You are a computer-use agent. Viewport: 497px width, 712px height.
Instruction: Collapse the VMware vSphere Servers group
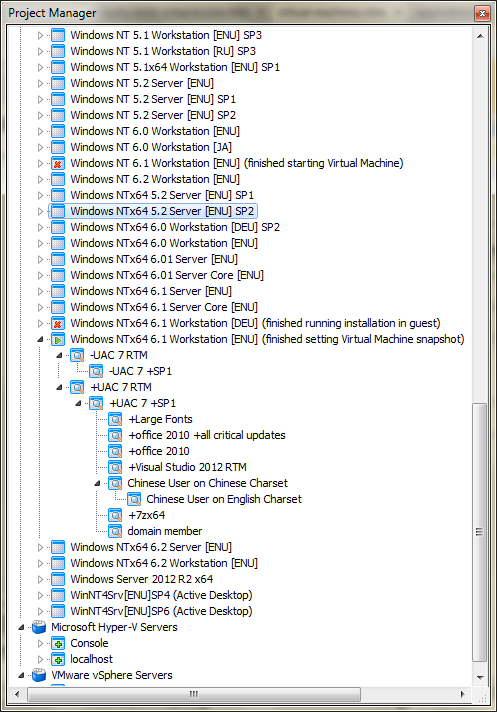tap(21, 675)
